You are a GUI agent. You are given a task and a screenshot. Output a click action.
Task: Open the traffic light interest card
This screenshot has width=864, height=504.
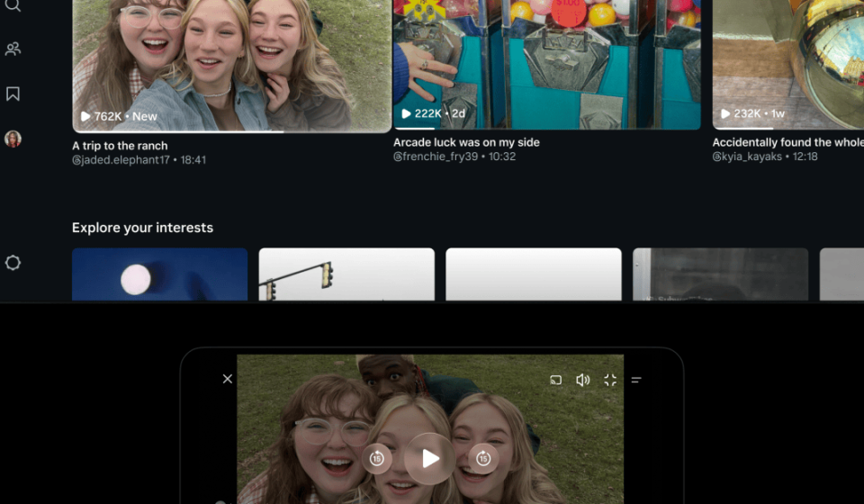[346, 274]
